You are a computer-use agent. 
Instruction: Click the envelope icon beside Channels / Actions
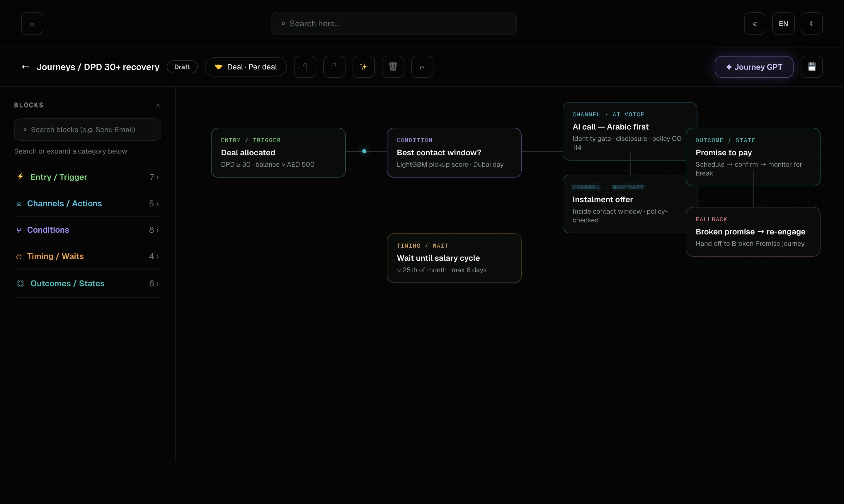(19, 204)
